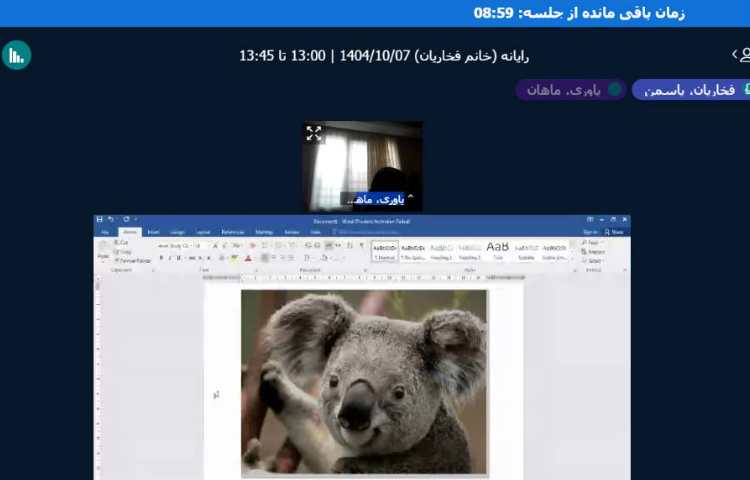Open Word's Ribbon Display Options icon

tap(590, 219)
